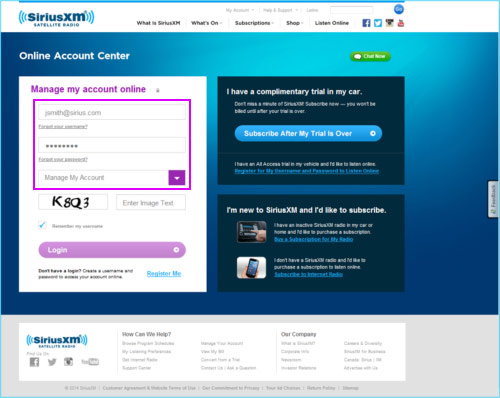
Task: Click the green Chat Now button
Action: click(370, 56)
